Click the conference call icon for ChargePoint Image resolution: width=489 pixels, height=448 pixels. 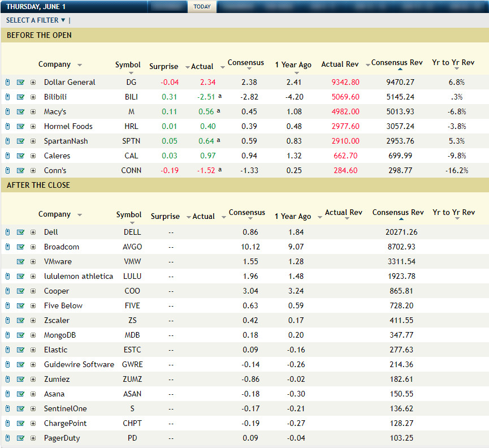(8, 423)
